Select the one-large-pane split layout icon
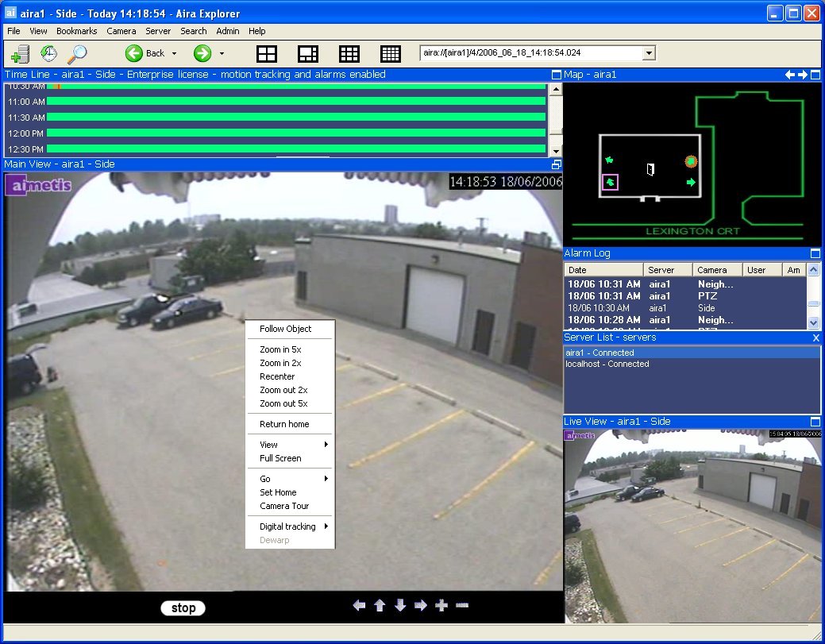The width and height of the screenshot is (825, 644). coord(308,54)
